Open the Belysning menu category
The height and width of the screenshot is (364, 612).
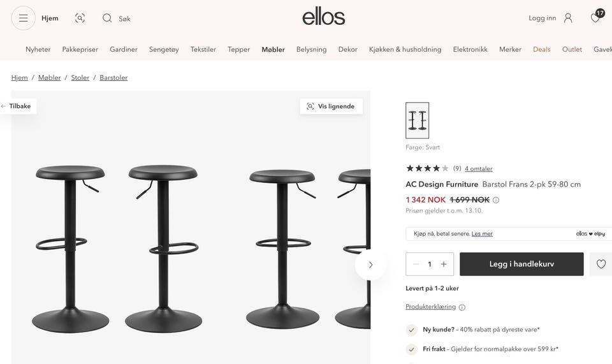(x=312, y=50)
